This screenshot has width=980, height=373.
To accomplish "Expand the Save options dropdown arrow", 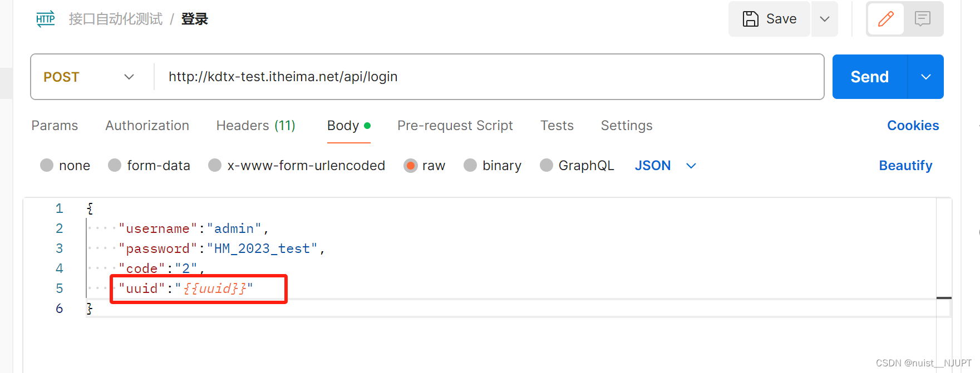I will pos(825,19).
